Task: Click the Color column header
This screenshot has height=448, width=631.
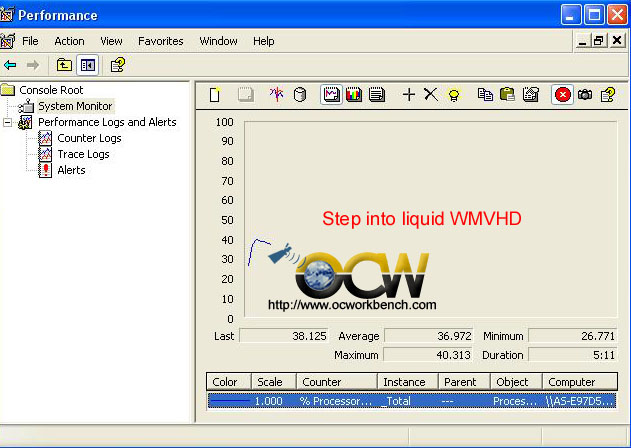Action: coord(229,382)
